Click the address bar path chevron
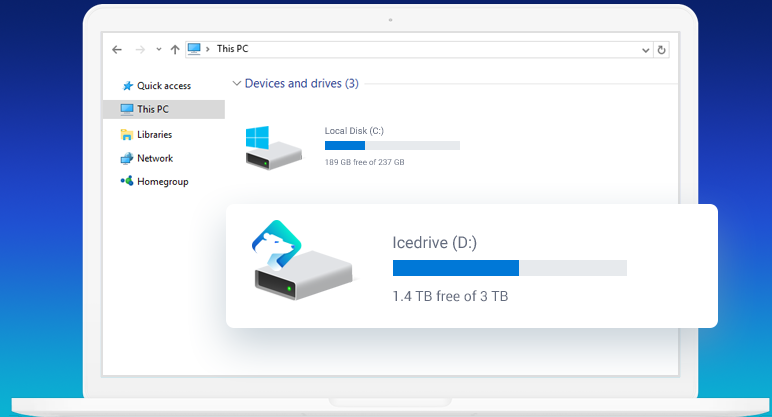772x417 pixels. [x=208, y=49]
